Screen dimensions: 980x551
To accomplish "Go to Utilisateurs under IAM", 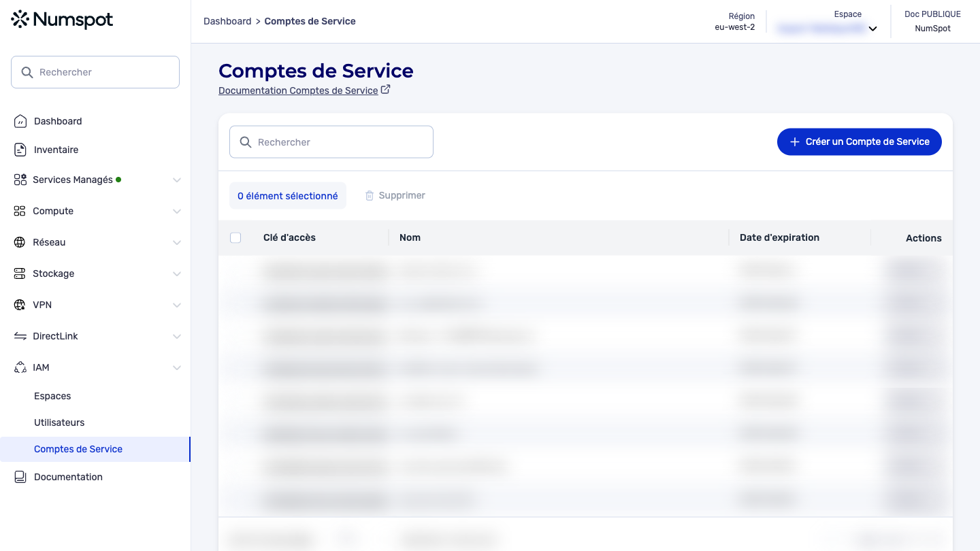I will [x=59, y=422].
